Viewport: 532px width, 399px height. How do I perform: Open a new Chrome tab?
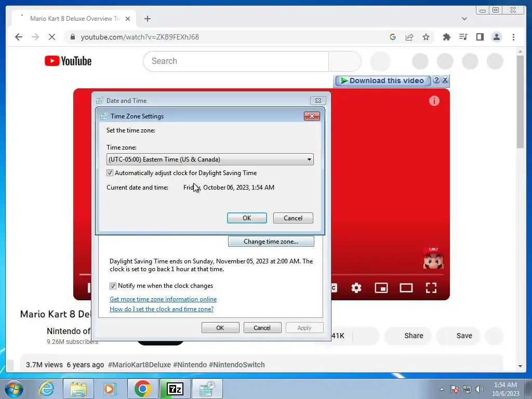147,19
